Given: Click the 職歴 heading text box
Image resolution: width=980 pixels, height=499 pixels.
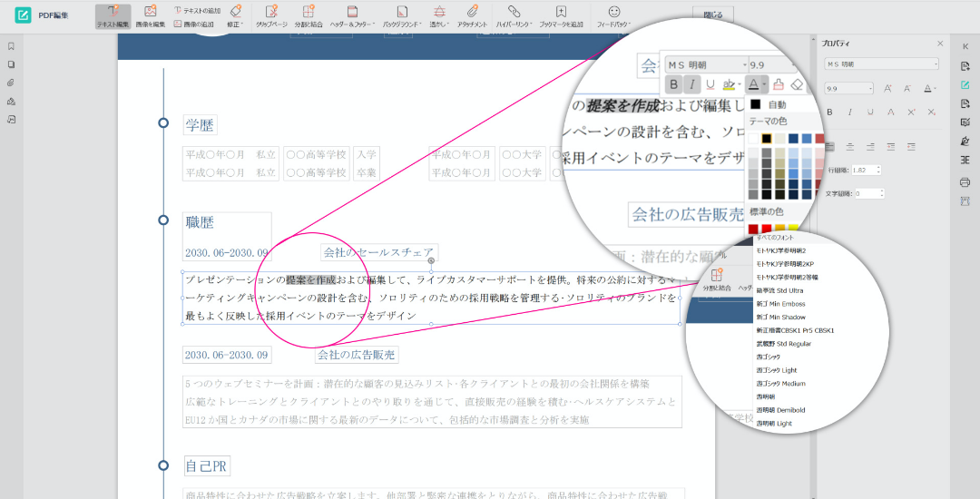Looking at the screenshot, I should pos(200,222).
